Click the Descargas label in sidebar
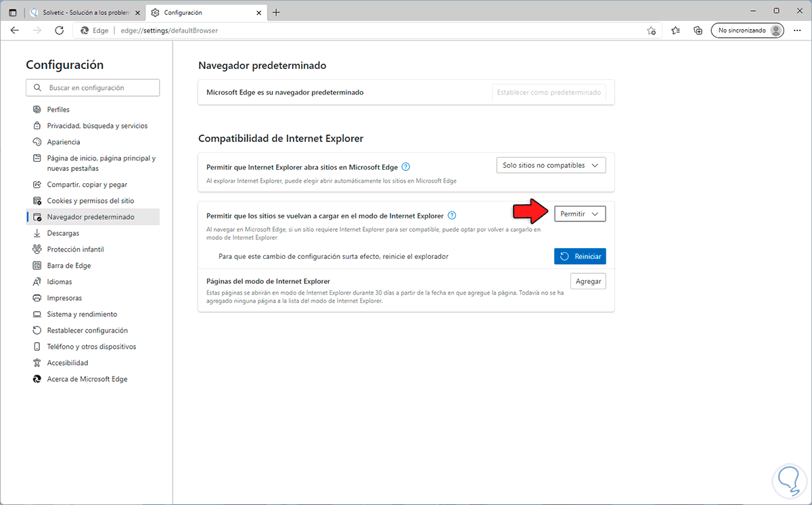 coord(63,233)
